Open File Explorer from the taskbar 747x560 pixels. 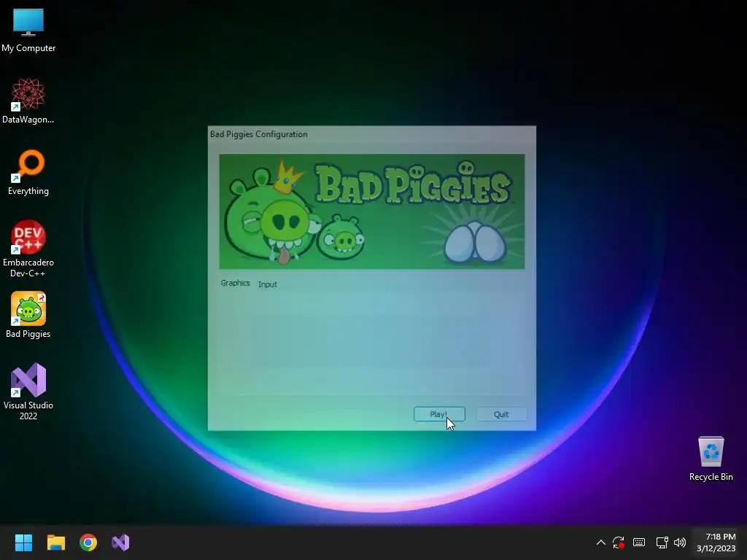coord(55,542)
